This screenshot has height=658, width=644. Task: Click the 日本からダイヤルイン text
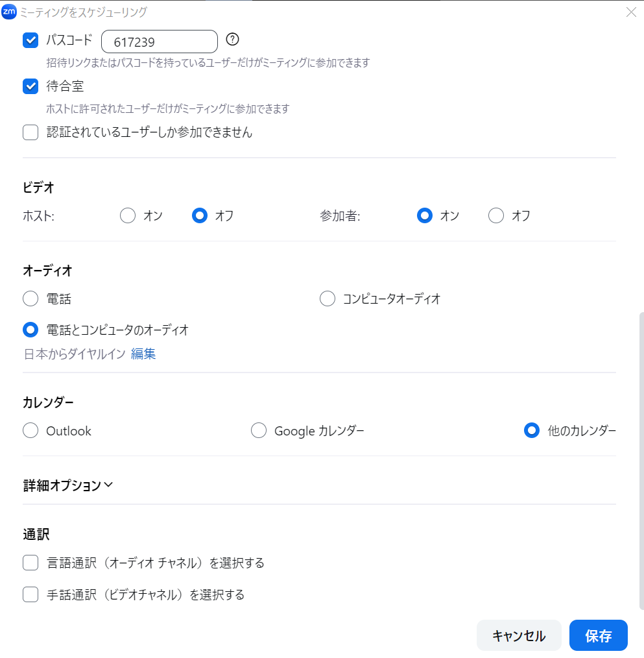[75, 354]
